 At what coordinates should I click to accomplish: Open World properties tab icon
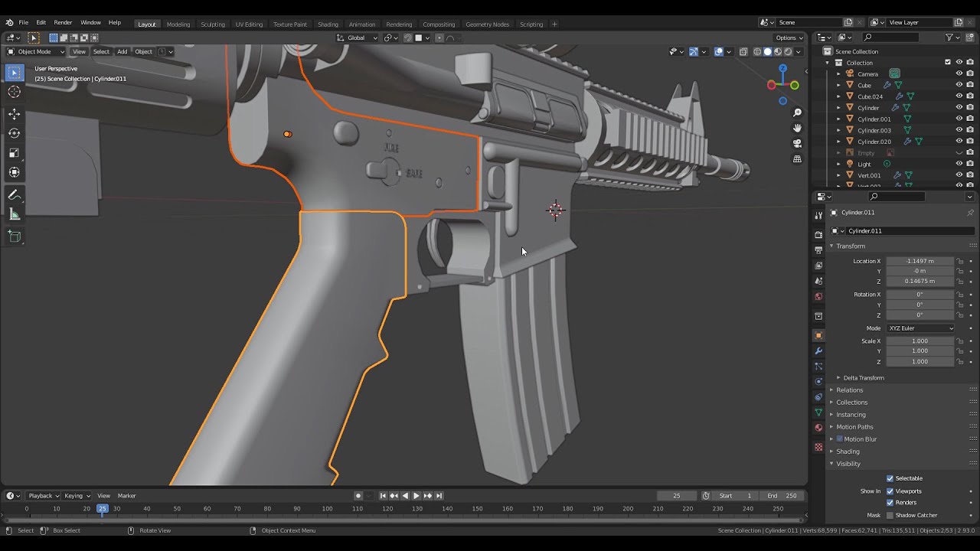coord(818,296)
